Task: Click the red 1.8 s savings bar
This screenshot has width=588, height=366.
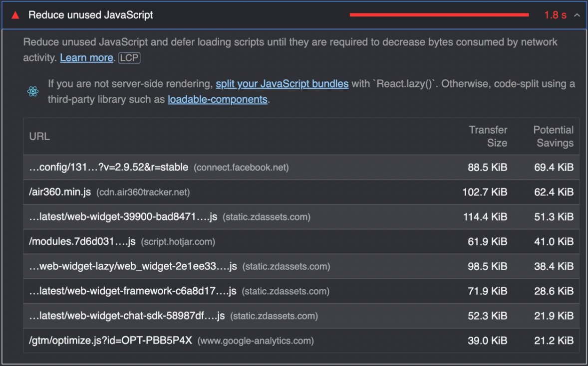Action: (439, 15)
